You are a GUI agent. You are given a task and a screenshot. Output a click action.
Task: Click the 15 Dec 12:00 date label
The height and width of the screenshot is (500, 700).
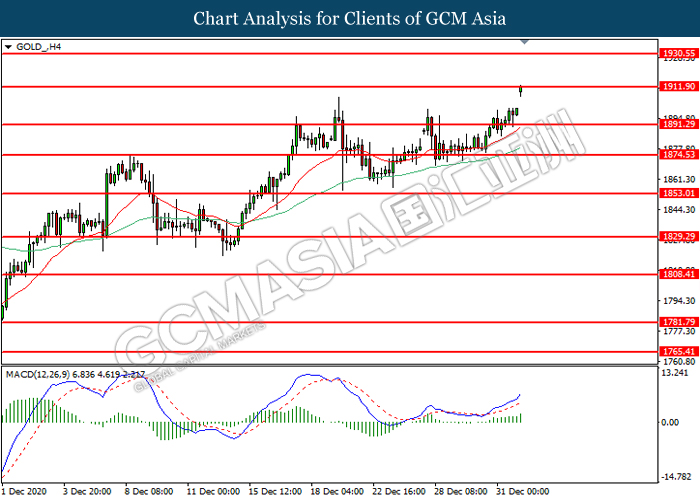(x=275, y=492)
